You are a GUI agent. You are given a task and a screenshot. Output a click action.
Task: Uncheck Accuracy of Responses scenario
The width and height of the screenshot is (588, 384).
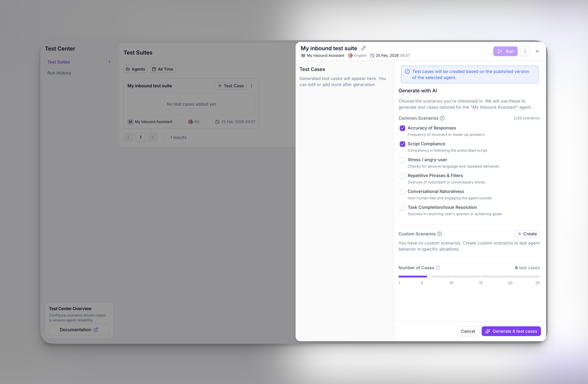point(402,128)
